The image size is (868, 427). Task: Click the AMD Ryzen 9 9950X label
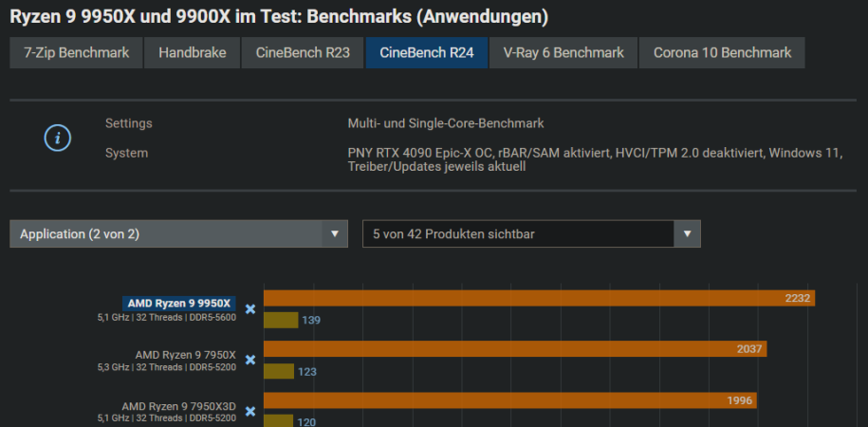tap(178, 303)
